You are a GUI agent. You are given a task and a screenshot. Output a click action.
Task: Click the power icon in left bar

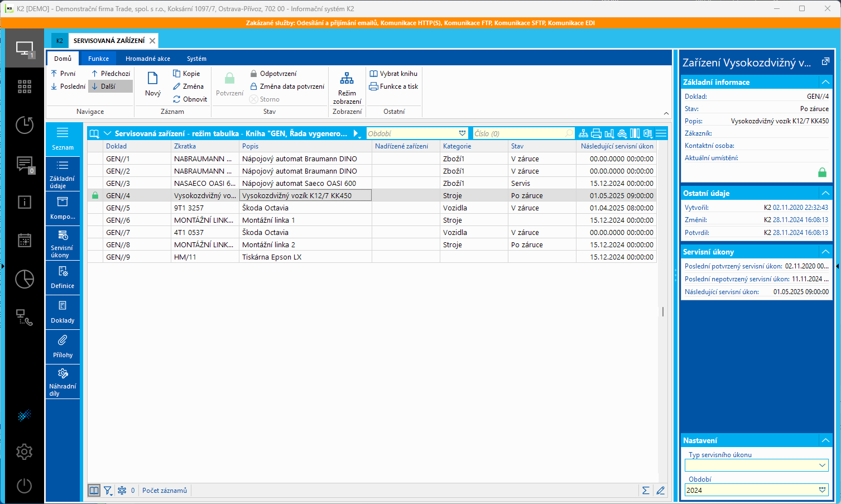click(x=24, y=486)
